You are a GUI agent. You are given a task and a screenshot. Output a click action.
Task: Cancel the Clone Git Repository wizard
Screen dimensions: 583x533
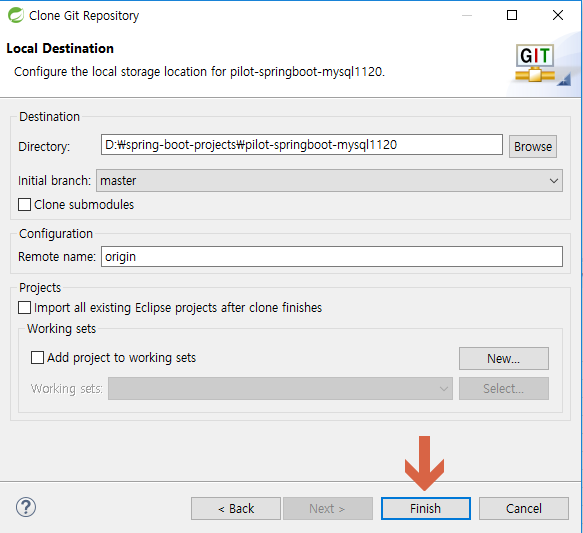coord(524,508)
